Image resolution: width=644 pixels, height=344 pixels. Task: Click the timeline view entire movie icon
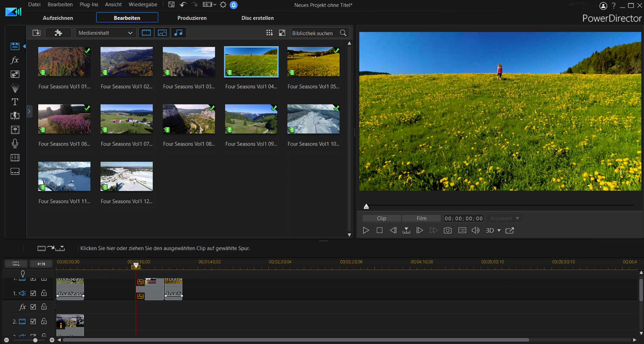click(x=16, y=264)
